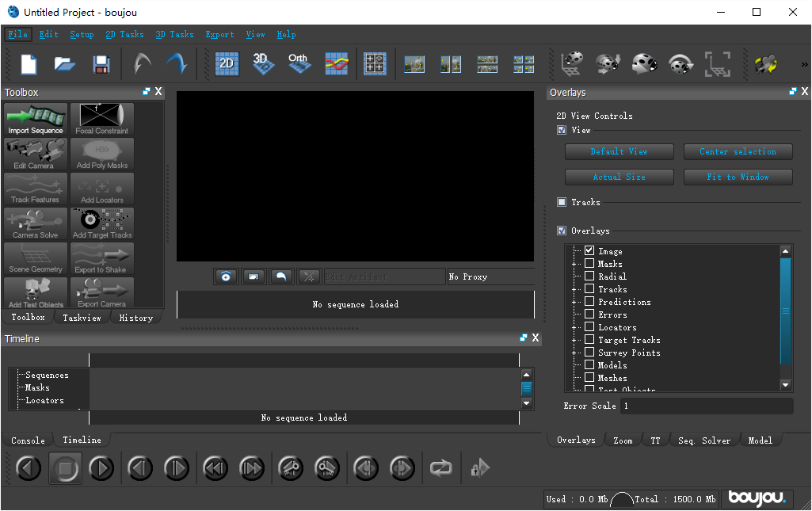This screenshot has width=812, height=511.
Task: Expand the Target Tracks tree node
Action: click(x=574, y=340)
